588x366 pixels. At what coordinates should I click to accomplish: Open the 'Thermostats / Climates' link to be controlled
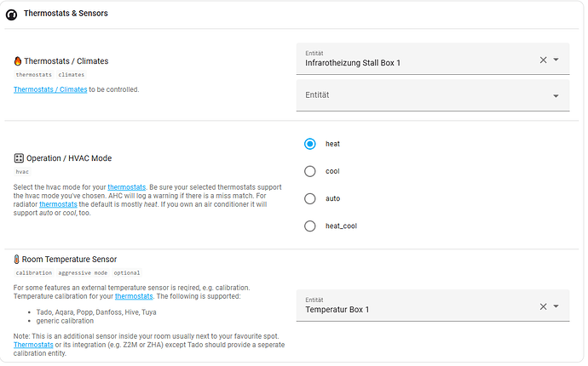(50, 89)
